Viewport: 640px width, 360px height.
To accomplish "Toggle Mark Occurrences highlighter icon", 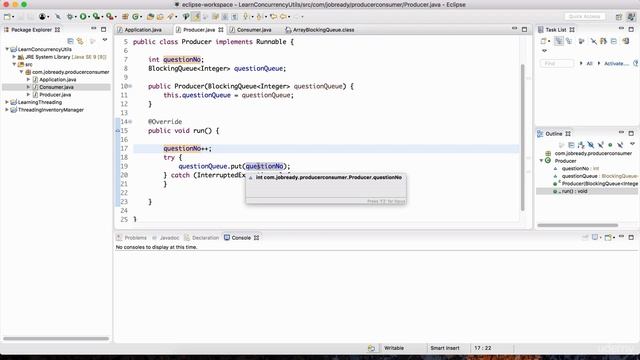I will 196,17.
